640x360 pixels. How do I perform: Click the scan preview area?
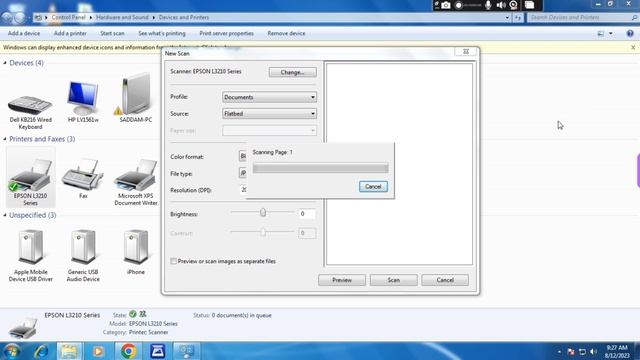[x=399, y=164]
